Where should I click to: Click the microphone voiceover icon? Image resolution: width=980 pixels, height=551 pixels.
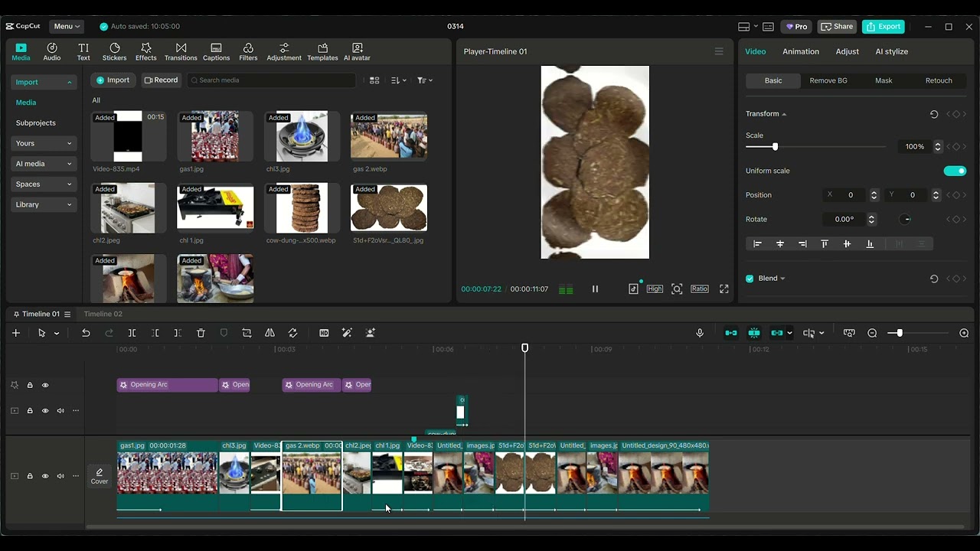700,333
